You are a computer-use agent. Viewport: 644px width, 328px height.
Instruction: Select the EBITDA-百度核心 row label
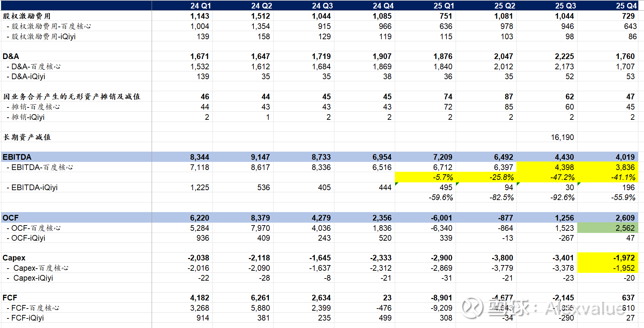click(x=40, y=167)
